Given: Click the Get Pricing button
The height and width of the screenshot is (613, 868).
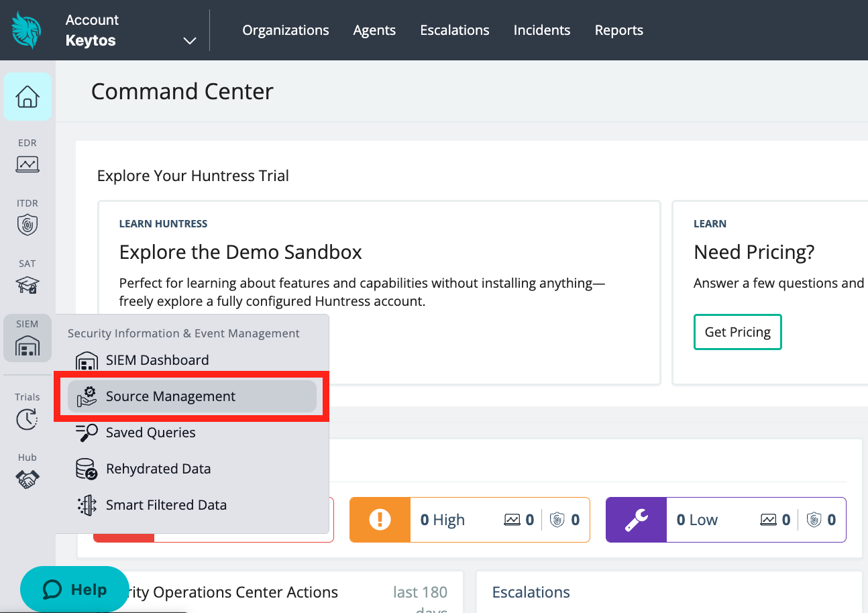Looking at the screenshot, I should 737,331.
